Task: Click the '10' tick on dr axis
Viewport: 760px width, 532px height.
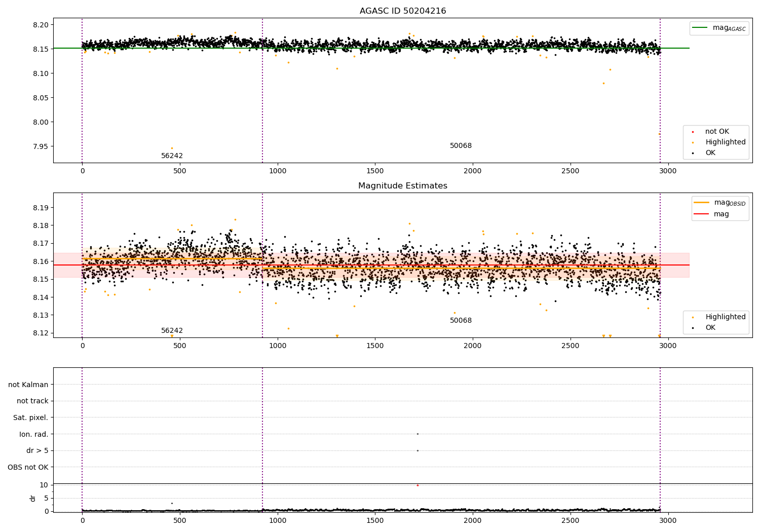Action: (x=44, y=485)
